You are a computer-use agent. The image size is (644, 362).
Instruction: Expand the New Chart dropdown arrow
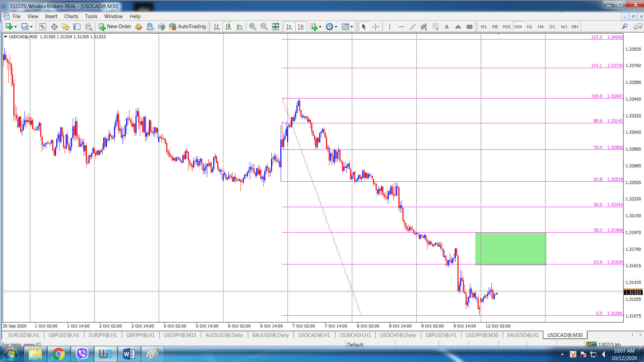click(15, 27)
